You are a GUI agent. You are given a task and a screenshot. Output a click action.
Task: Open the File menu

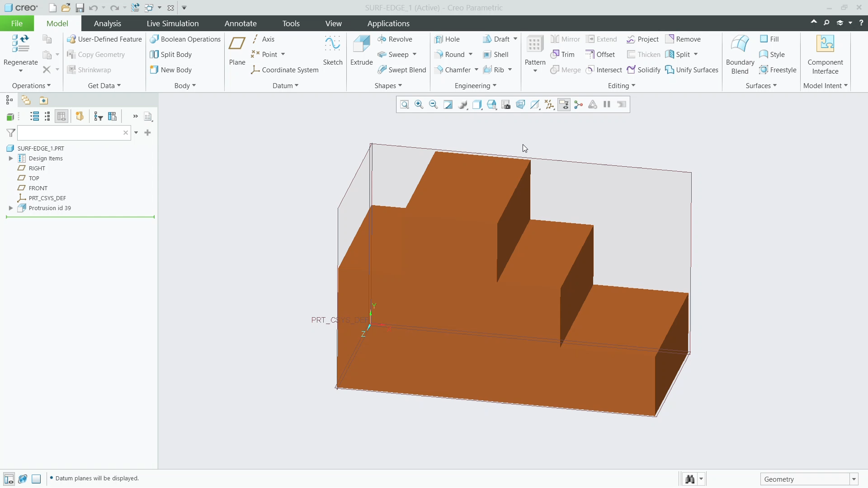17,23
